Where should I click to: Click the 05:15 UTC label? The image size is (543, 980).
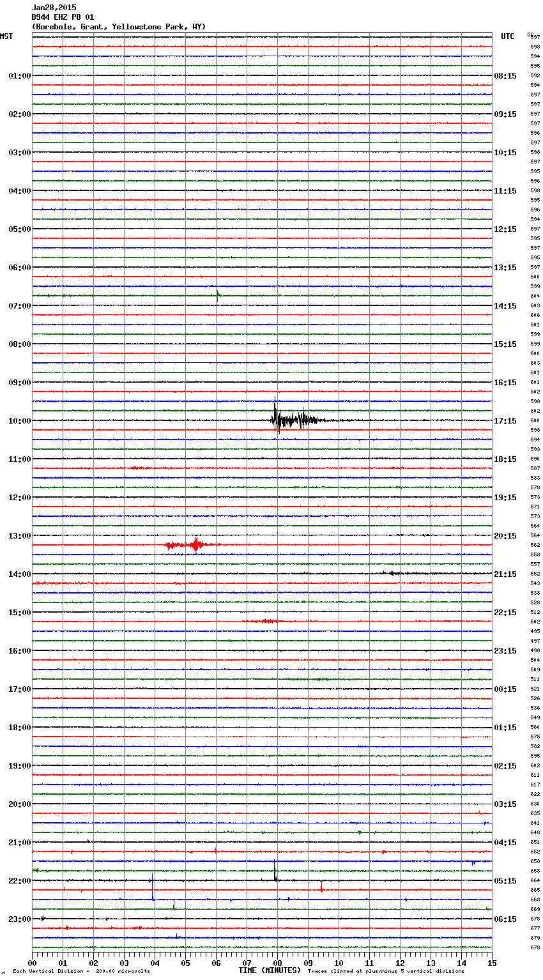[x=505, y=881]
